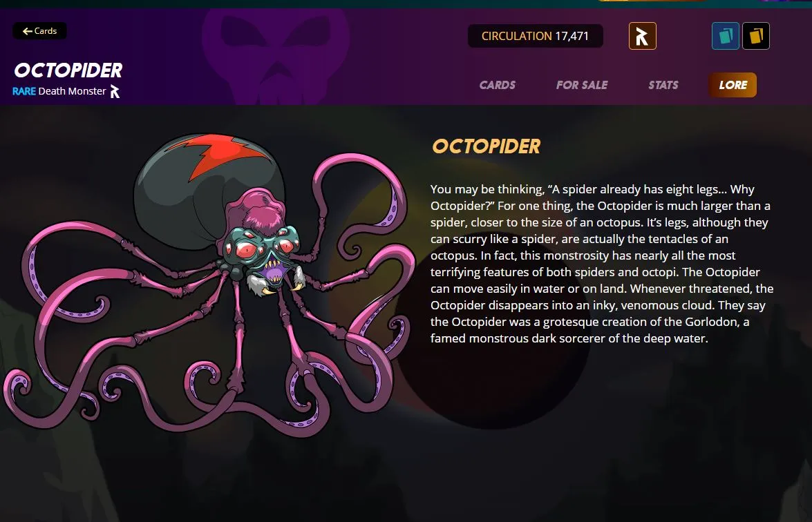Click the small edition icon beside Death Monster

coord(115,92)
